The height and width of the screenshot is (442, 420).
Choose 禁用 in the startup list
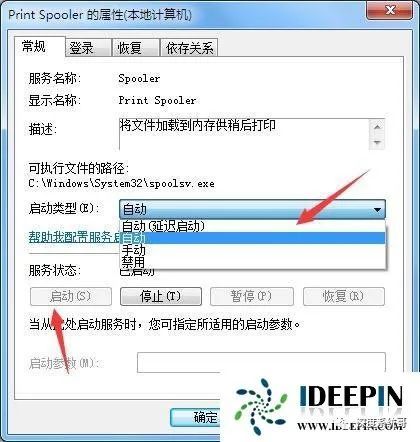(x=252, y=262)
